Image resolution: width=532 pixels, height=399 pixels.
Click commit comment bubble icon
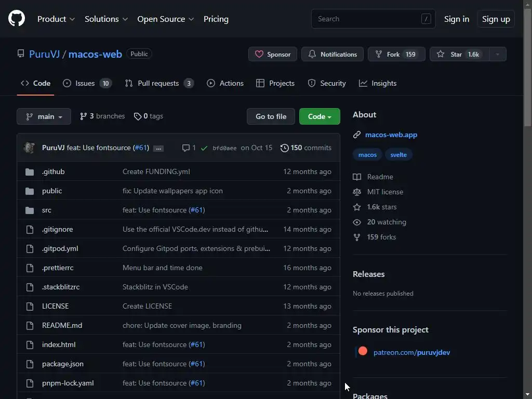185,148
